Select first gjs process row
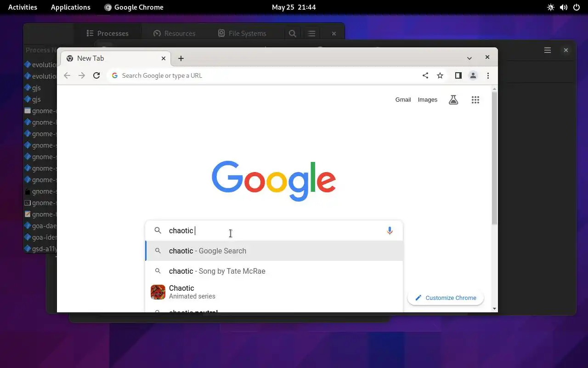The image size is (588, 368). pyautogui.click(x=40, y=87)
